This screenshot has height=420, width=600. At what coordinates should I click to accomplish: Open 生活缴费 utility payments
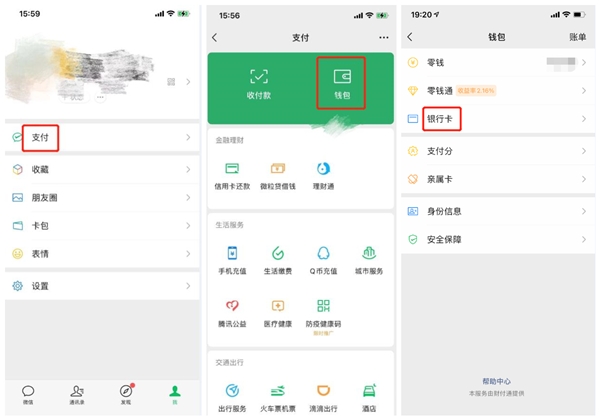click(278, 261)
